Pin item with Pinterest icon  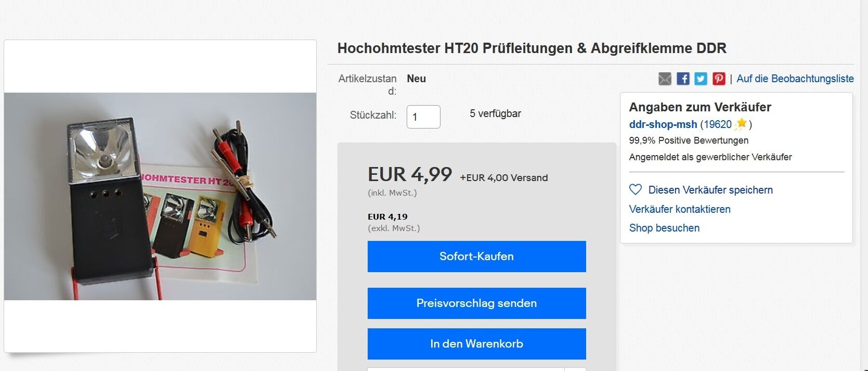tap(719, 79)
